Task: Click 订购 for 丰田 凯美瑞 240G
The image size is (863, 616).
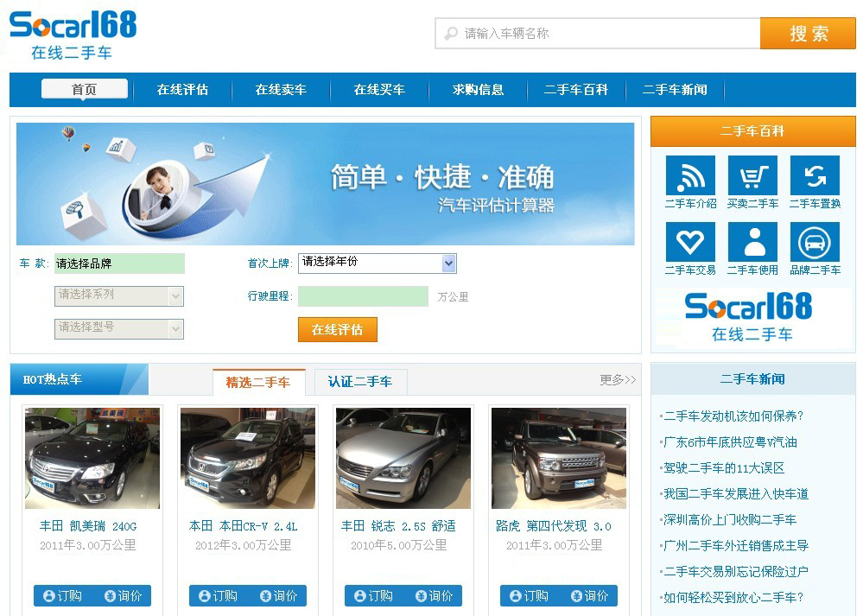Action: point(62,595)
